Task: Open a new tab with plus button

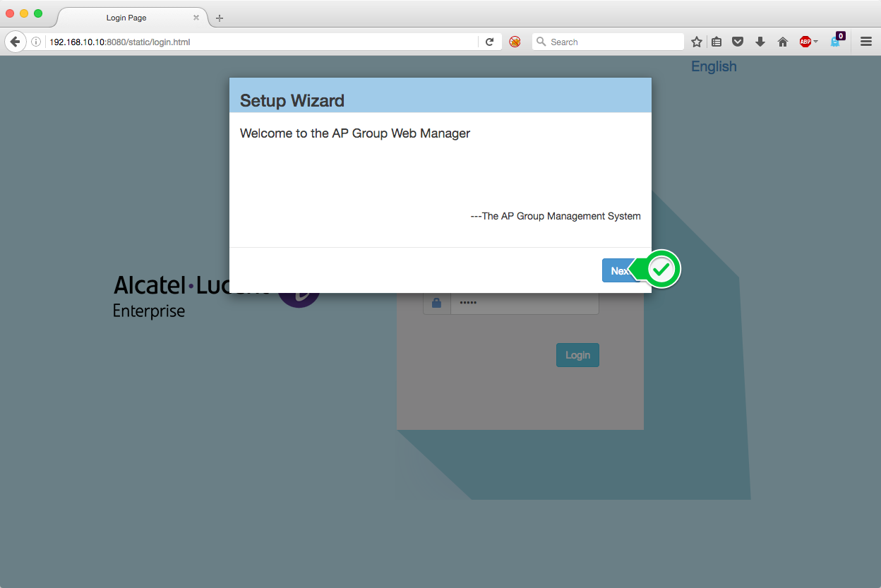Action: [x=220, y=18]
